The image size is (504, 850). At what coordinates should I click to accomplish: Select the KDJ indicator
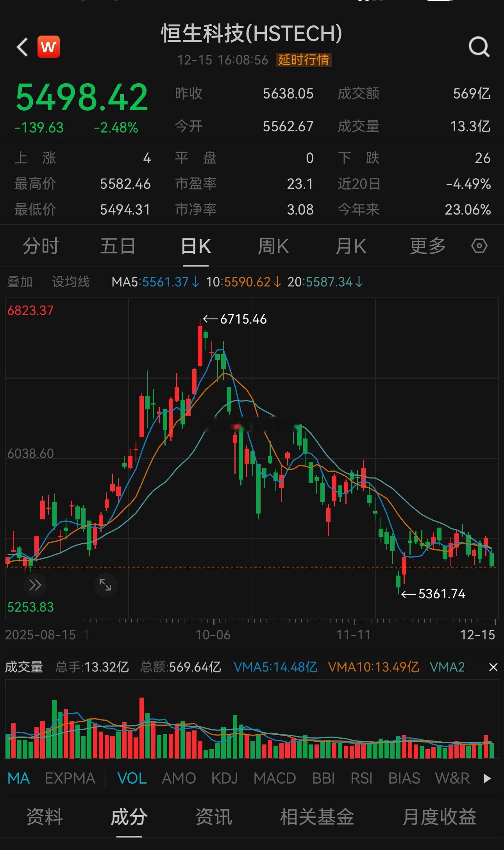(225, 778)
